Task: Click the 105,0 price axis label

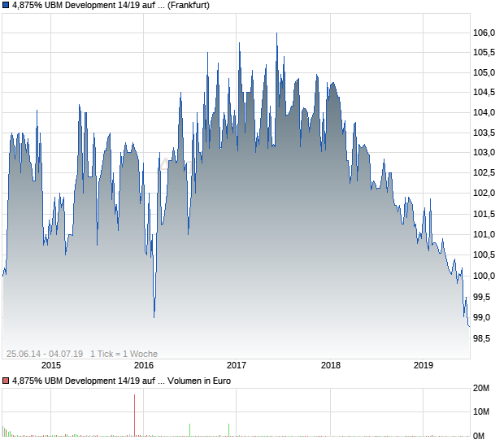Action: 484,72
